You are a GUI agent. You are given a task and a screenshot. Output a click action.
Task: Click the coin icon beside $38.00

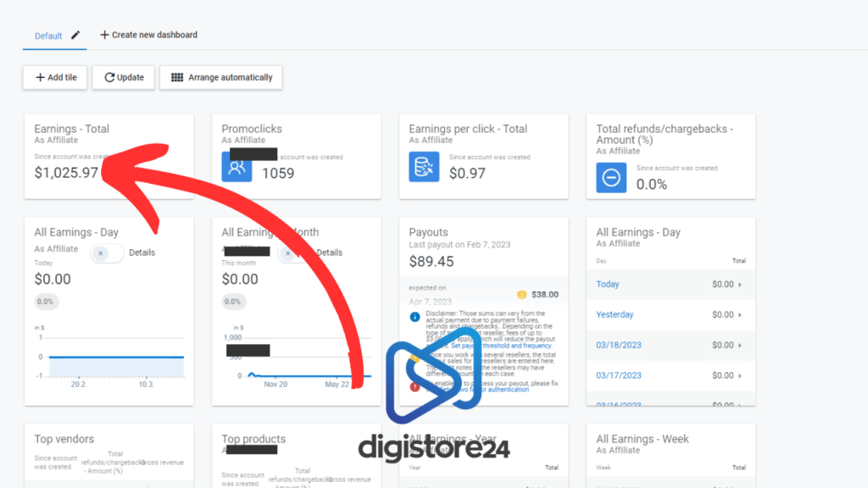(522, 295)
